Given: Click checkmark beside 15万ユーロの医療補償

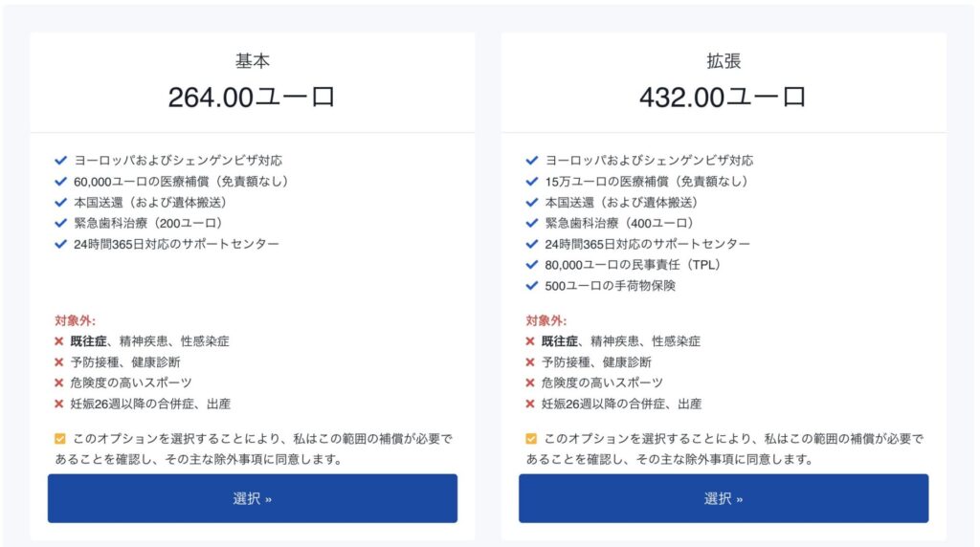Looking at the screenshot, I should click(x=531, y=181).
